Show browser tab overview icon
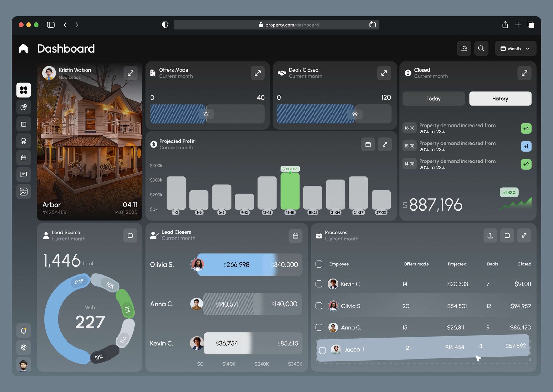 [x=531, y=25]
